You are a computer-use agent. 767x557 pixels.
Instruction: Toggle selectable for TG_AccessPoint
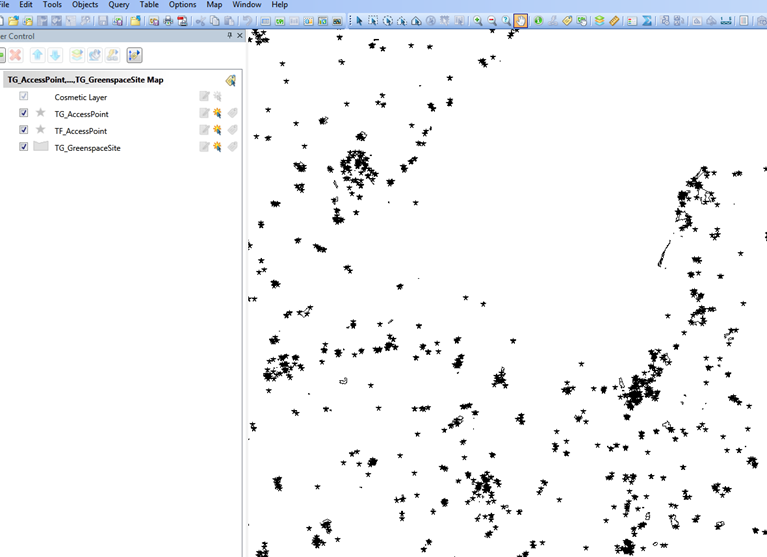click(217, 113)
